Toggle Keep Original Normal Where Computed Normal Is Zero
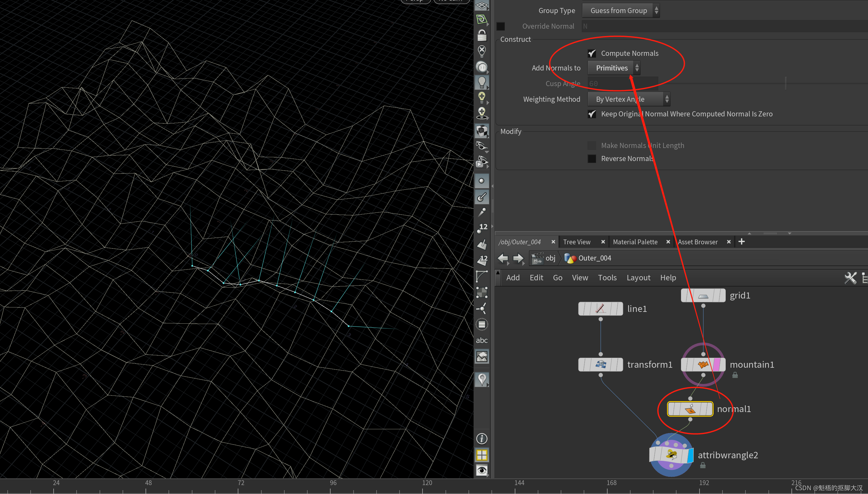 coord(592,114)
